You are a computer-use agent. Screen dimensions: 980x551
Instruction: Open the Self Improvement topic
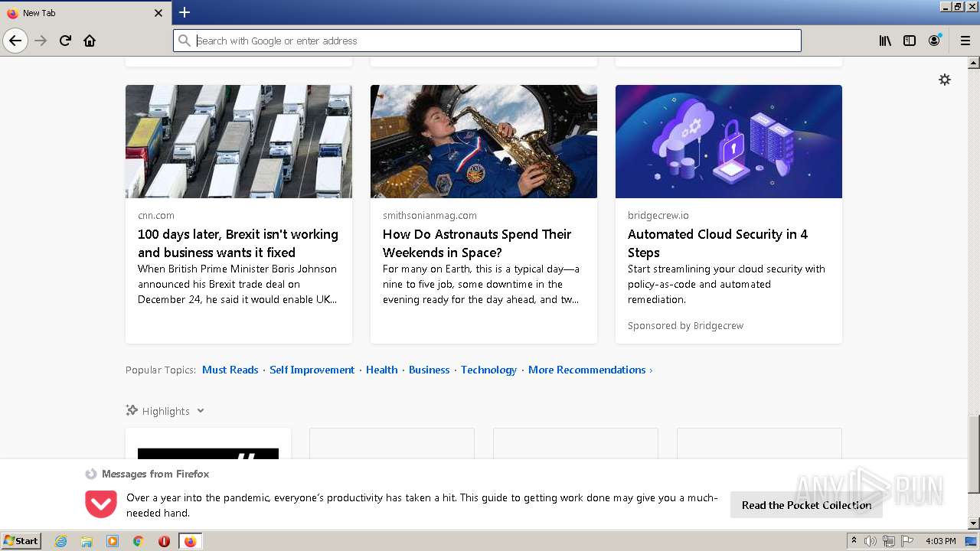pyautogui.click(x=312, y=370)
